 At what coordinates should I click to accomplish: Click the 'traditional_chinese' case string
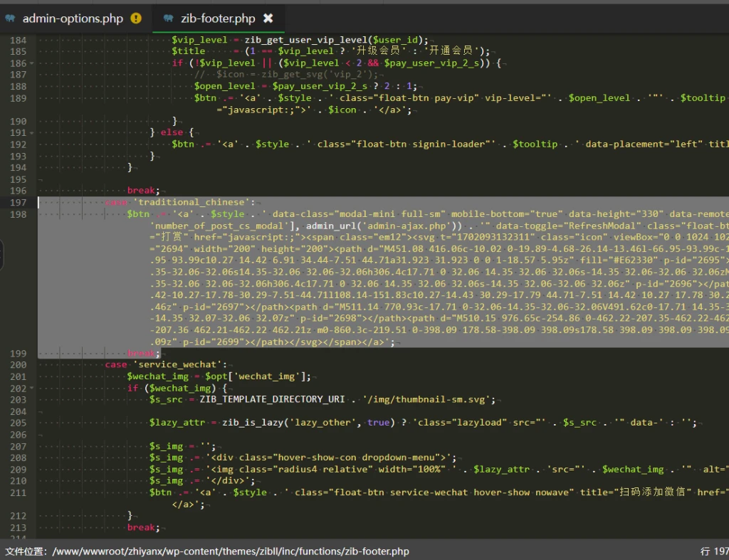(192, 202)
